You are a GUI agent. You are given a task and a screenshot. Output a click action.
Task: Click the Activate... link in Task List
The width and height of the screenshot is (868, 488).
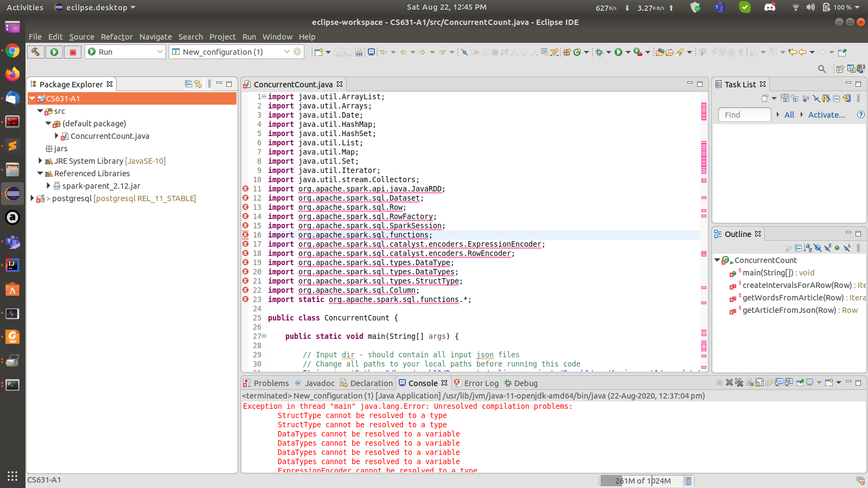coord(826,115)
